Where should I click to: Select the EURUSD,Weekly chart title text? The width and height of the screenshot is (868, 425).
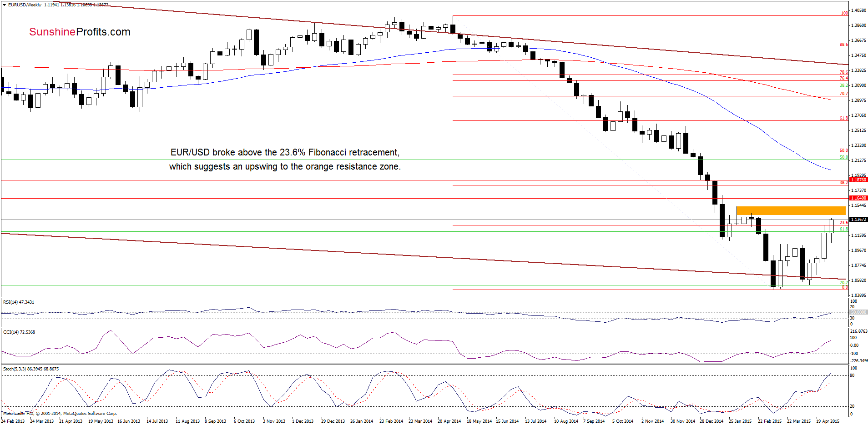[25, 5]
